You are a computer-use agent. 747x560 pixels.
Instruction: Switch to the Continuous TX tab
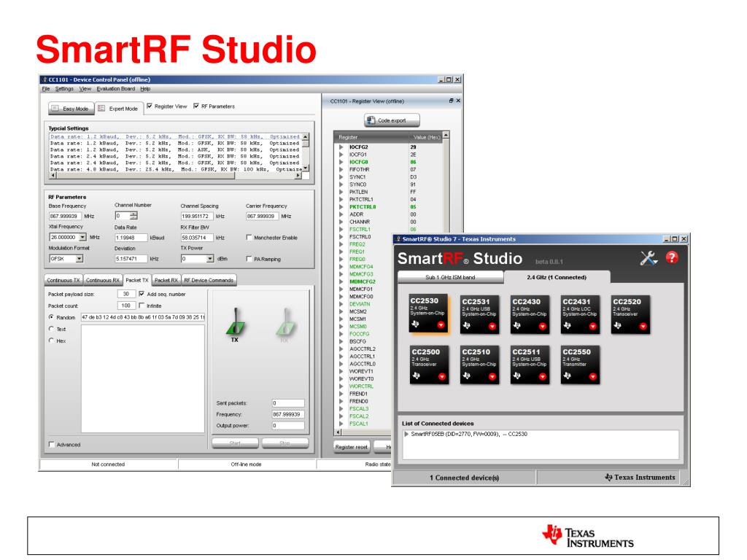tap(63, 280)
